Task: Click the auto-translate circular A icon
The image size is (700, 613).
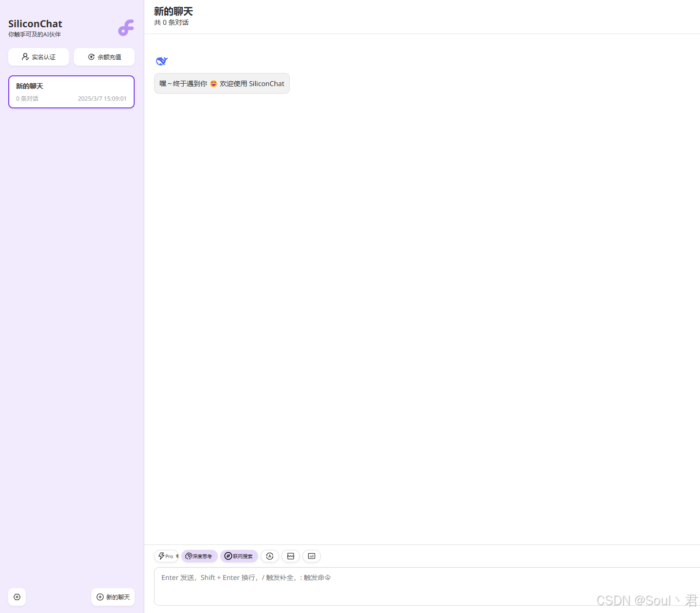Action: 270,556
